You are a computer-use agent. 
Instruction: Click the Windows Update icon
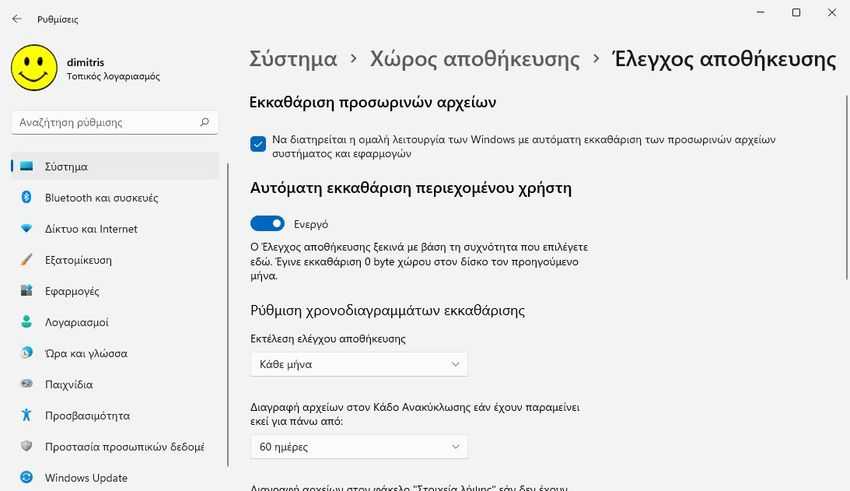(26, 477)
